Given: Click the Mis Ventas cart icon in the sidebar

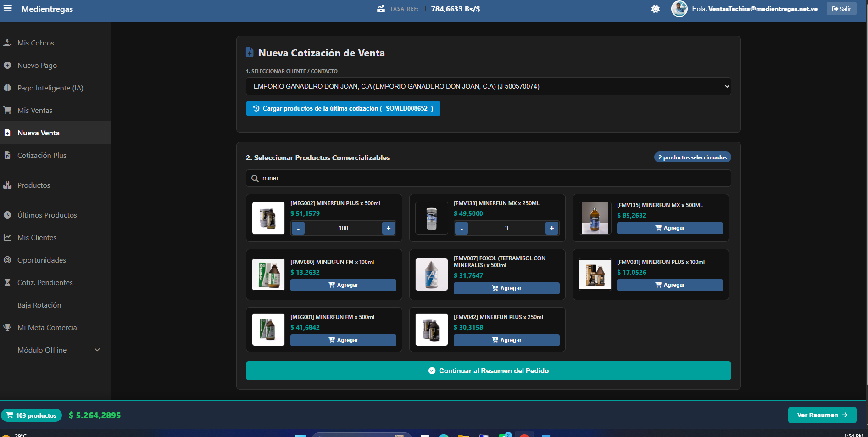Looking at the screenshot, I should [x=7, y=110].
